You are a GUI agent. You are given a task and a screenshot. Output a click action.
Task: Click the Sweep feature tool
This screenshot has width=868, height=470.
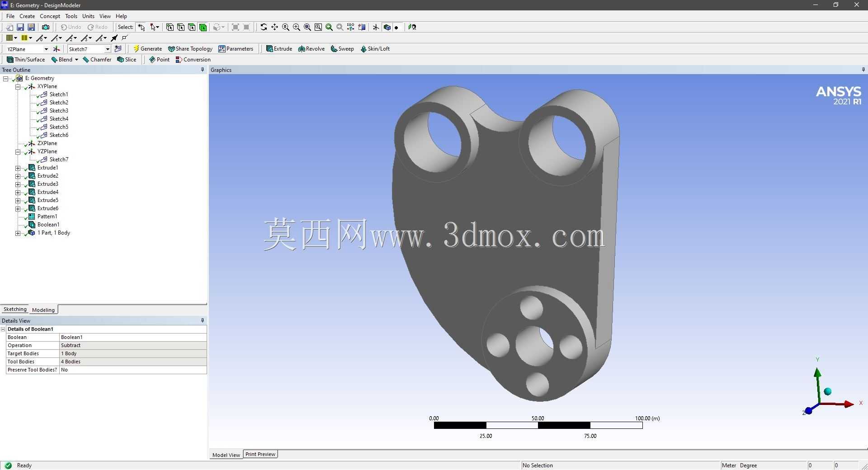pyautogui.click(x=342, y=49)
